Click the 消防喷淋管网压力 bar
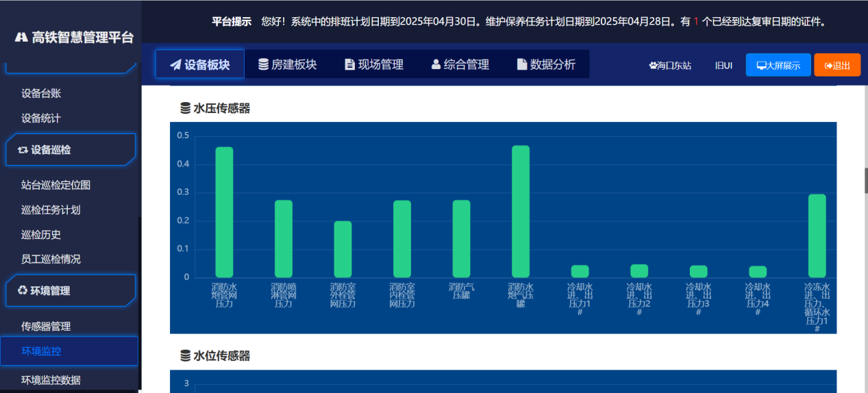The width and height of the screenshot is (868, 393). 284,239
